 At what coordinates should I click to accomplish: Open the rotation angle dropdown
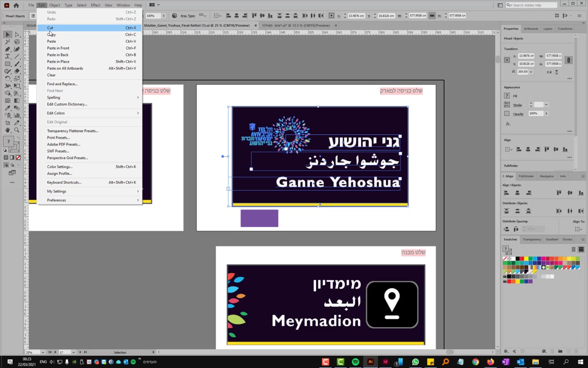pyautogui.click(x=531, y=72)
